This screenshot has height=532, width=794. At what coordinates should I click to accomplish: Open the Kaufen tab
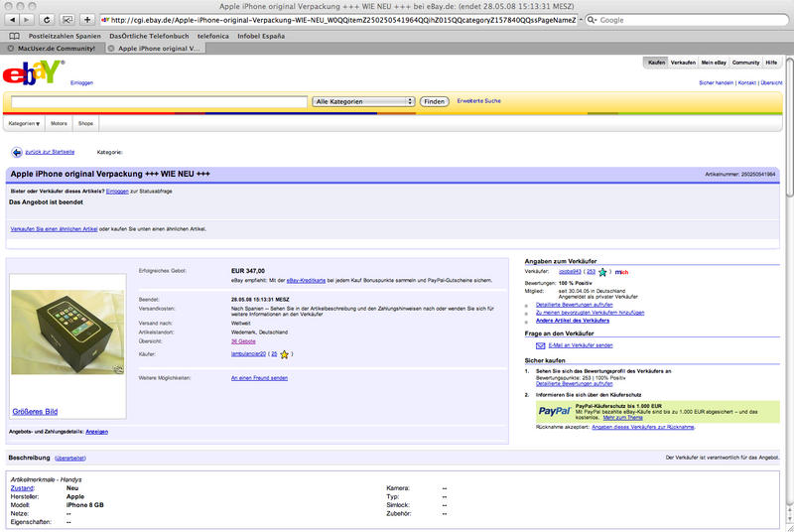point(656,63)
